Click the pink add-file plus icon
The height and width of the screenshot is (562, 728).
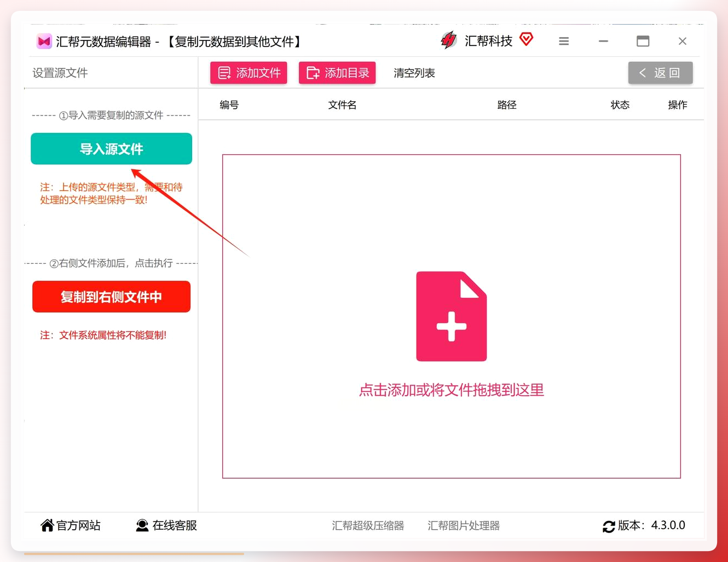pyautogui.click(x=451, y=316)
